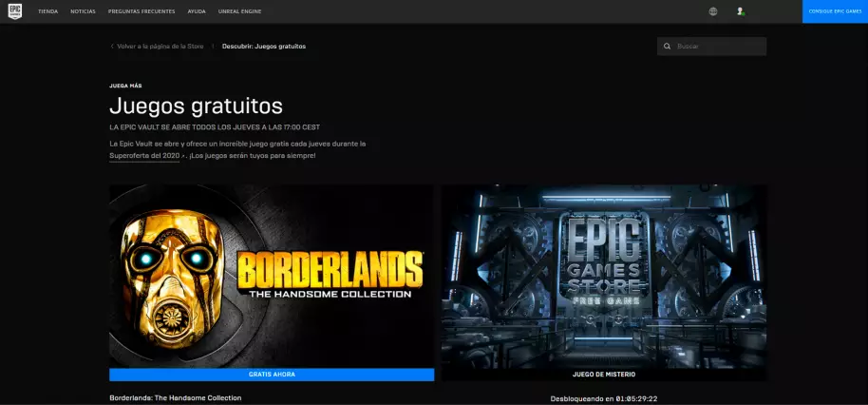Image resolution: width=868 pixels, height=405 pixels.
Task: Click the Juegos gratuitos heading
Action: pyautogui.click(x=196, y=106)
